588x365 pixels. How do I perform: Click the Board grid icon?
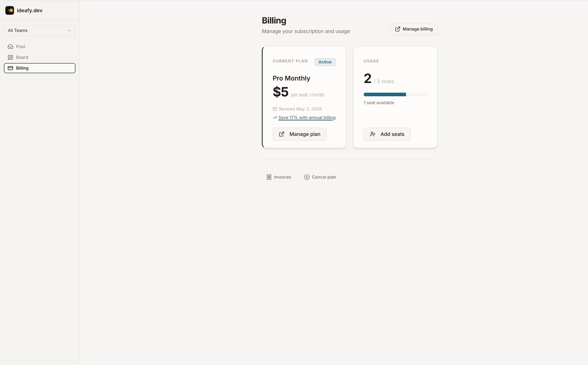[11, 58]
